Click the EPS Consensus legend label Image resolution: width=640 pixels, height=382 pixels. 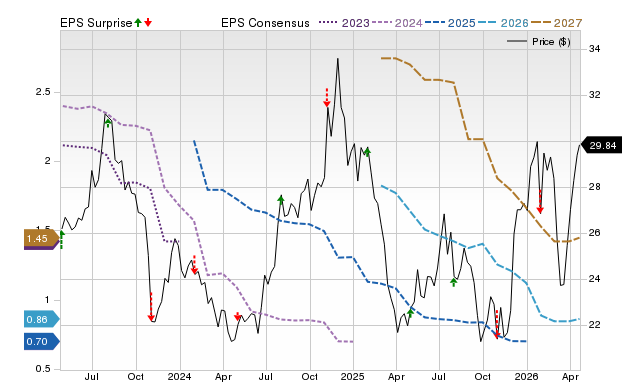(x=265, y=23)
